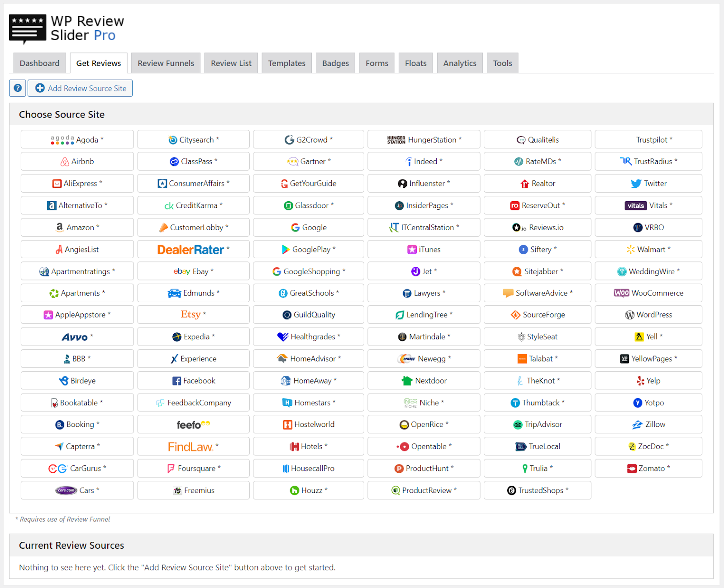Select the Get Reviews tab

99,63
